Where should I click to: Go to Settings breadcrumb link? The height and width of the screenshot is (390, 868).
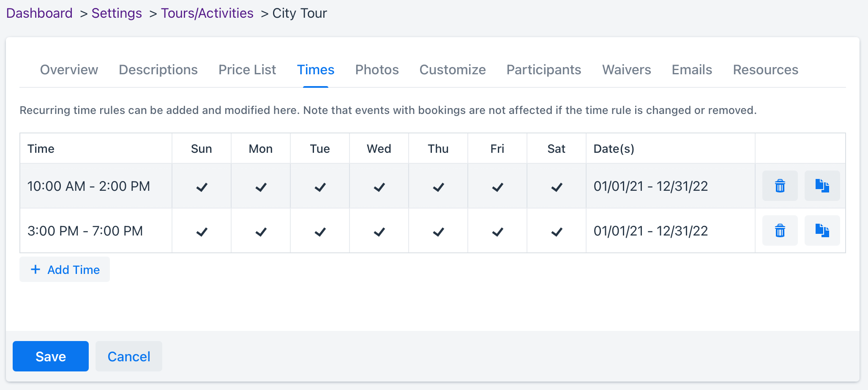click(117, 13)
